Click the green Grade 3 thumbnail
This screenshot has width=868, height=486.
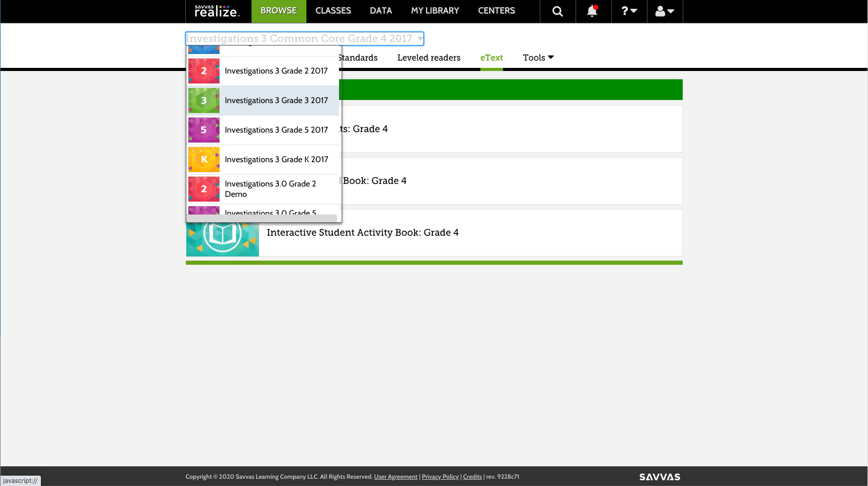pos(204,101)
